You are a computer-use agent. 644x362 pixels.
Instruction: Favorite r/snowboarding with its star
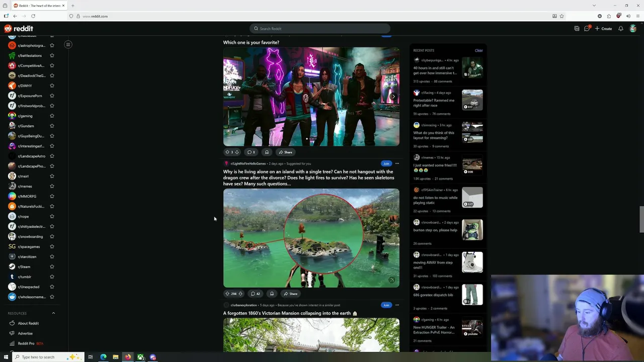tap(52, 236)
